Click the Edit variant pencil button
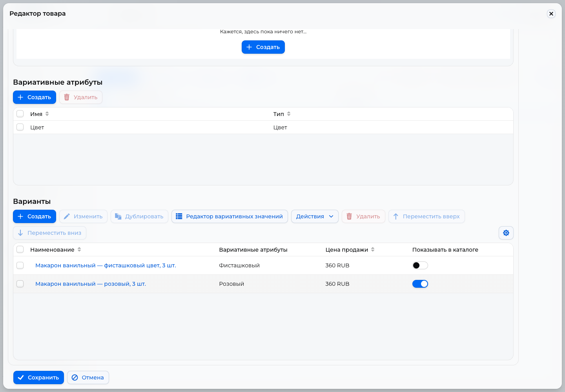This screenshot has width=565, height=392. [83, 216]
